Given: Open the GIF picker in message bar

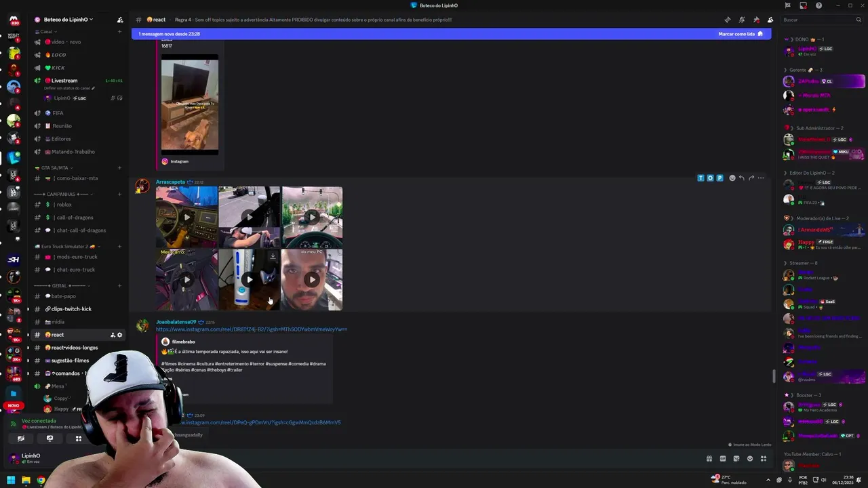Looking at the screenshot, I should point(723,459).
